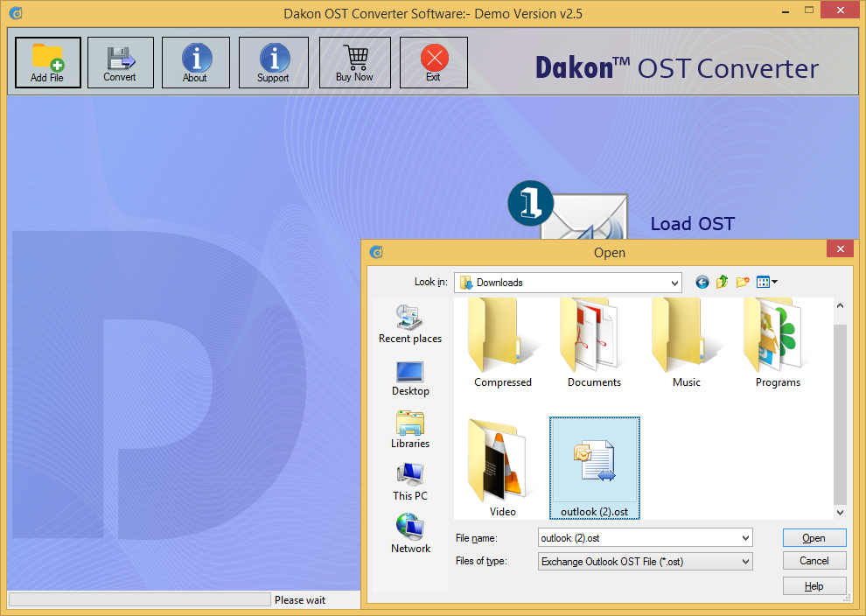Select the Video folder
The height and width of the screenshot is (616, 866).
tap(503, 468)
